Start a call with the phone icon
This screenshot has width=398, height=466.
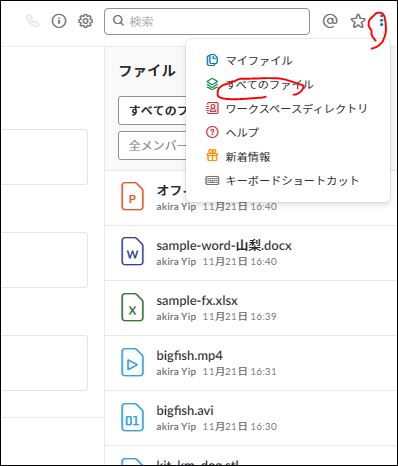coord(32,21)
